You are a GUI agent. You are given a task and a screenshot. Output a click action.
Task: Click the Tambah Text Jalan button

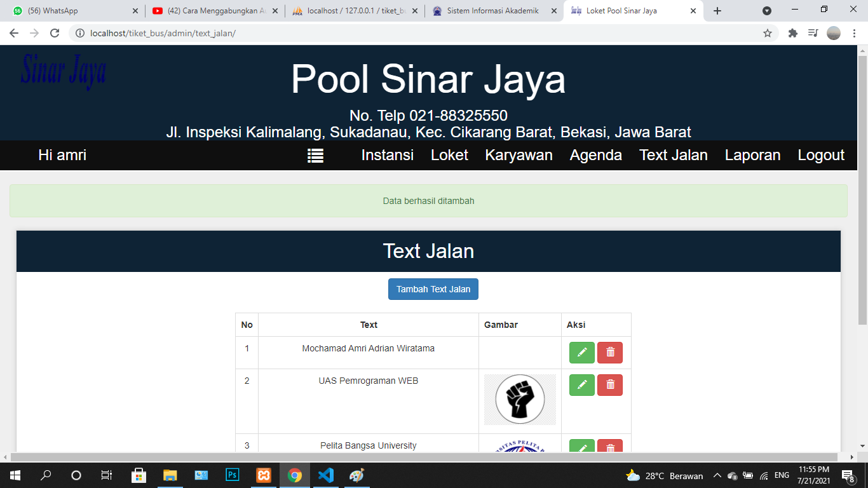(433, 289)
